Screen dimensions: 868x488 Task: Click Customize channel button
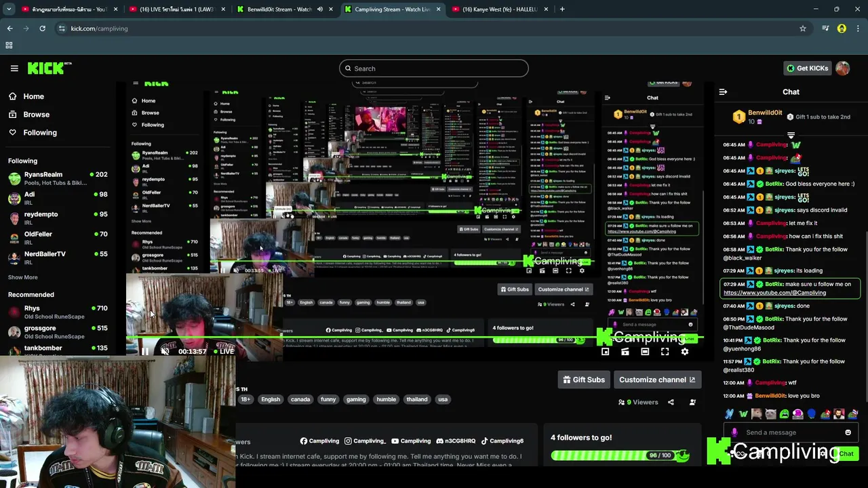coord(657,380)
